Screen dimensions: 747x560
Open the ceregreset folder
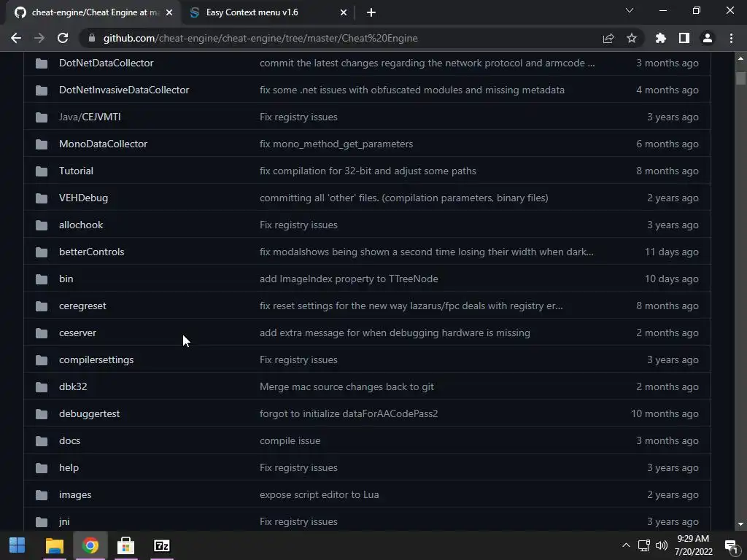pyautogui.click(x=82, y=306)
